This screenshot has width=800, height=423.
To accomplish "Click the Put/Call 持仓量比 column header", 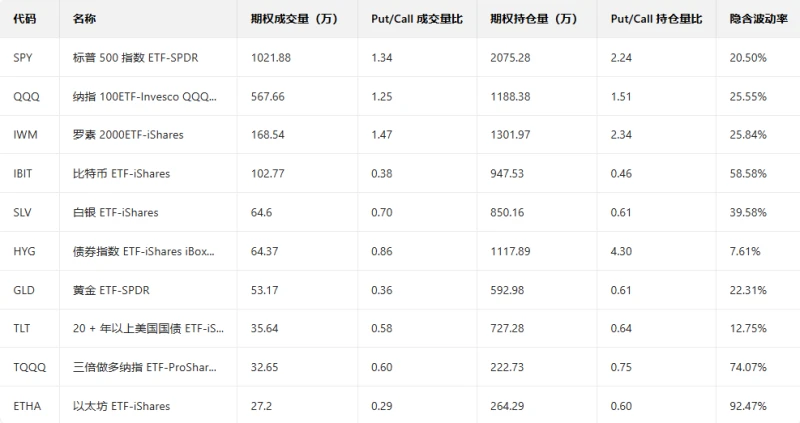I will click(x=656, y=19).
